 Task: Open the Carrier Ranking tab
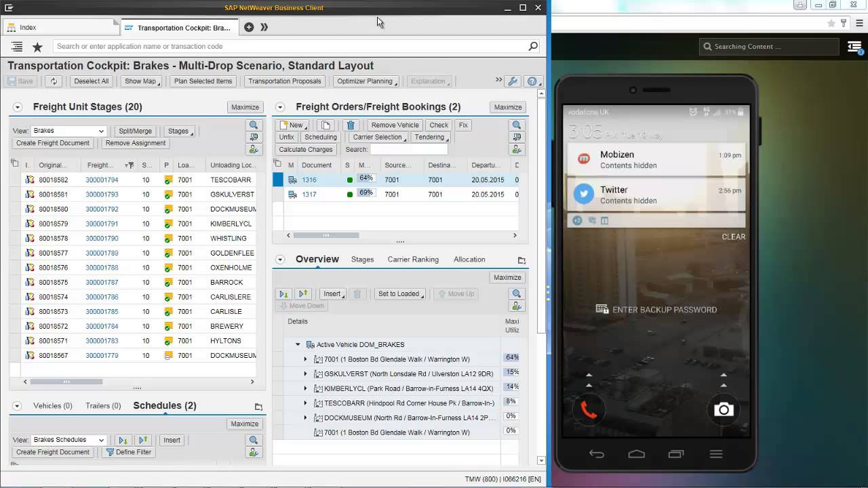pos(413,260)
